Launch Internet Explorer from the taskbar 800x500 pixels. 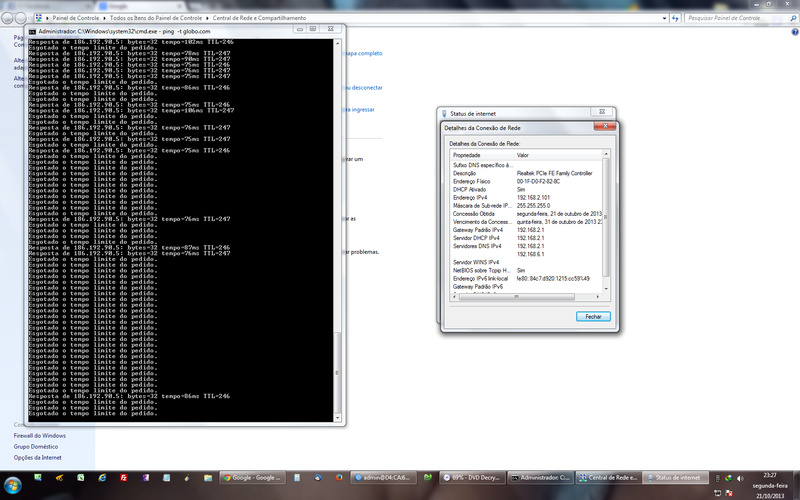point(103,478)
